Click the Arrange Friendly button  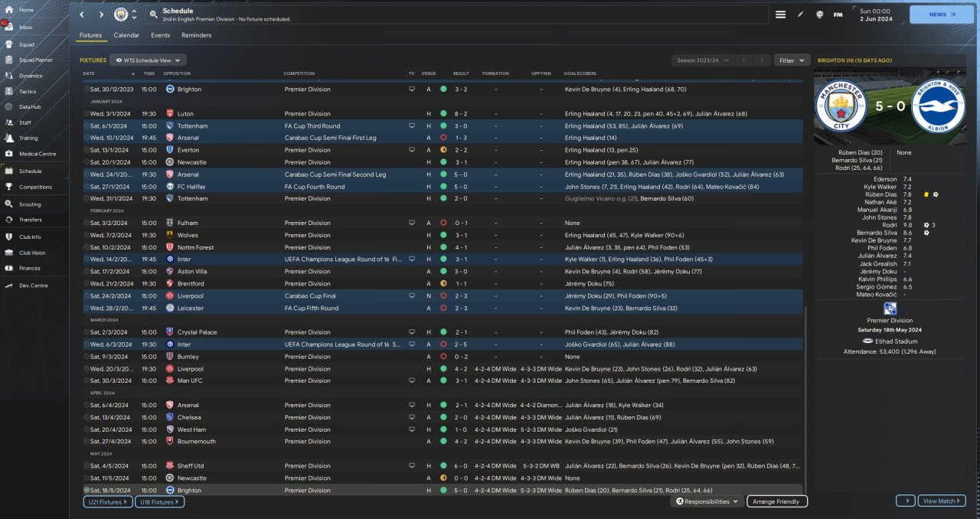tap(776, 501)
